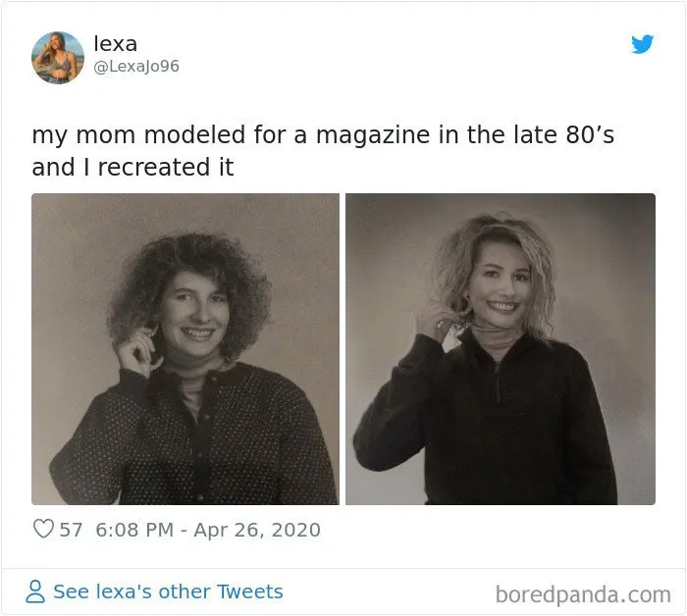This screenshot has height=616, width=687.
Task: Click the boredpanda.com watermark
Action: [x=583, y=594]
